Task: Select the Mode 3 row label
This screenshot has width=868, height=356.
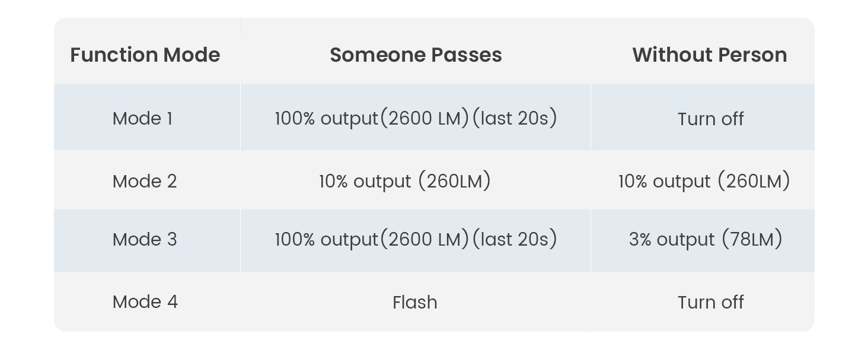Action: (145, 239)
